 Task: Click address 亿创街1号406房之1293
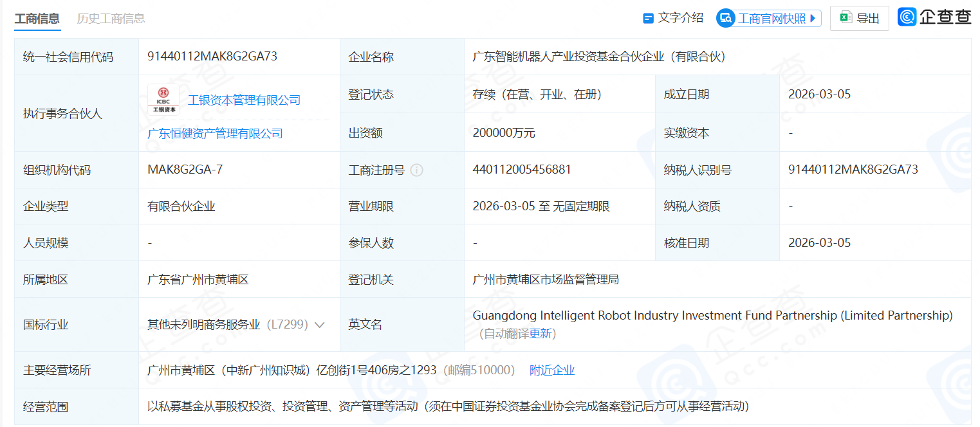tap(376, 370)
